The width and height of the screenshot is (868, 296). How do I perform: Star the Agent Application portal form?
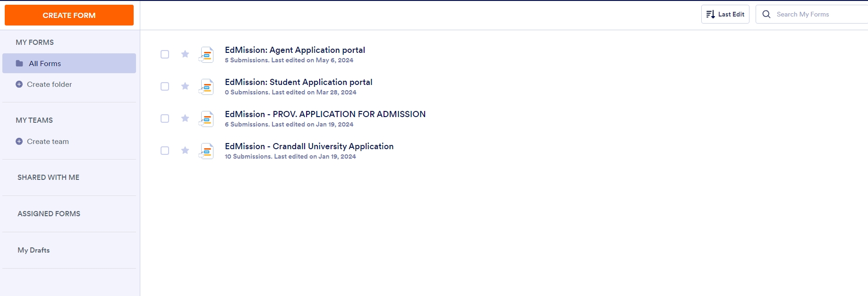pyautogui.click(x=185, y=54)
